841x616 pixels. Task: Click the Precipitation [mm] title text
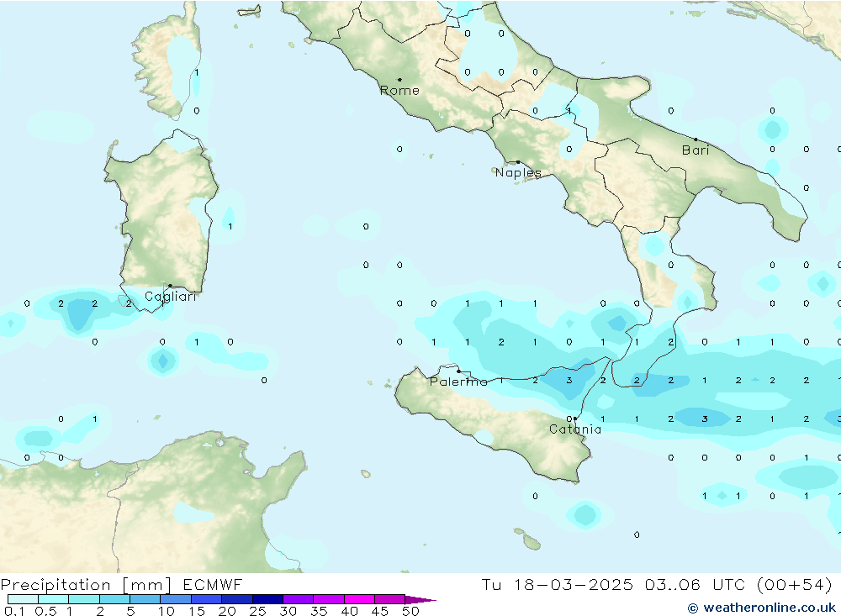86,584
